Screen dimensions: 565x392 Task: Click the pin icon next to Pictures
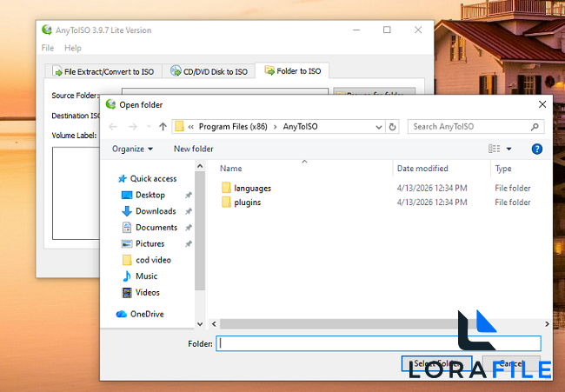coord(188,244)
